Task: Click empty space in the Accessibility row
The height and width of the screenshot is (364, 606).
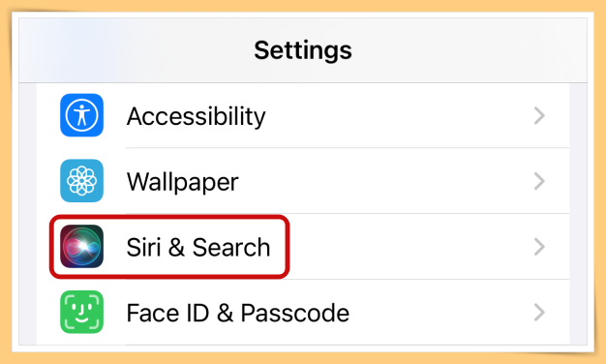Action: pos(398,115)
